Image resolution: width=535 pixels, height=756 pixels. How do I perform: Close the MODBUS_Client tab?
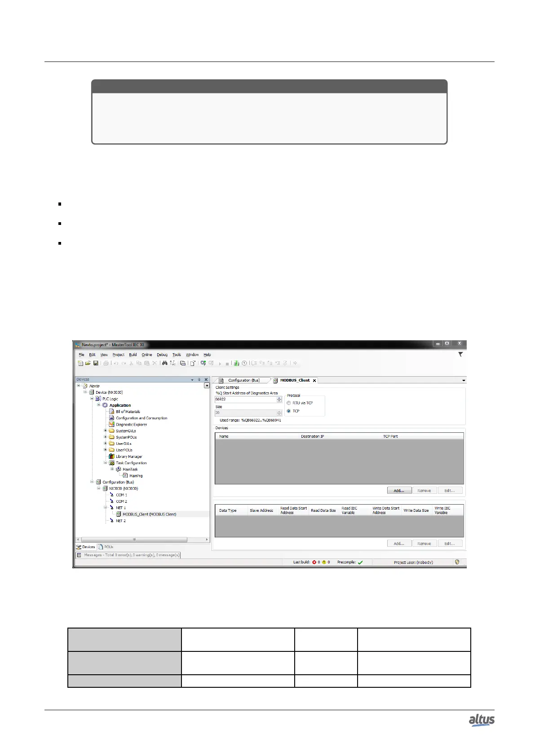314,381
